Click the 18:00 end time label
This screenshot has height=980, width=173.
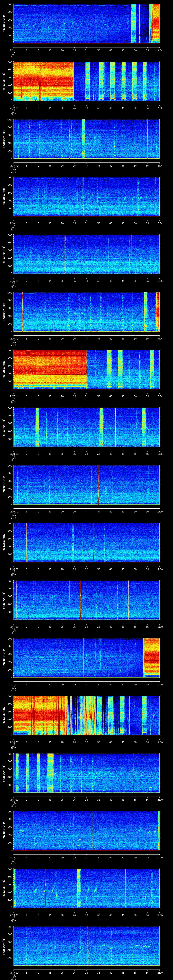[x=159, y=972]
